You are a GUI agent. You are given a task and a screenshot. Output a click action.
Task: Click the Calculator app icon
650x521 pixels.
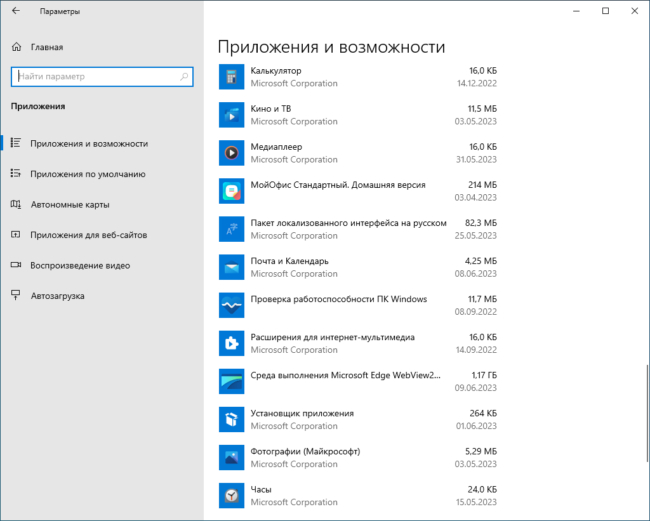coord(231,77)
